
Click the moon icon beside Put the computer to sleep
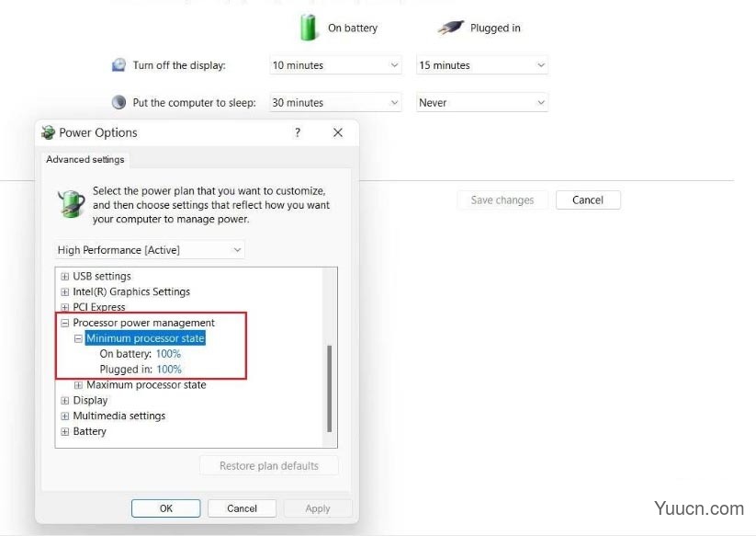(118, 102)
